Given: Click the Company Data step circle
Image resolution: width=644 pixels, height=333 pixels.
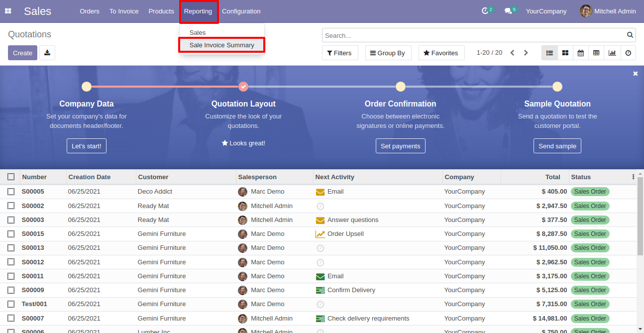Looking at the screenshot, I should tap(87, 87).
